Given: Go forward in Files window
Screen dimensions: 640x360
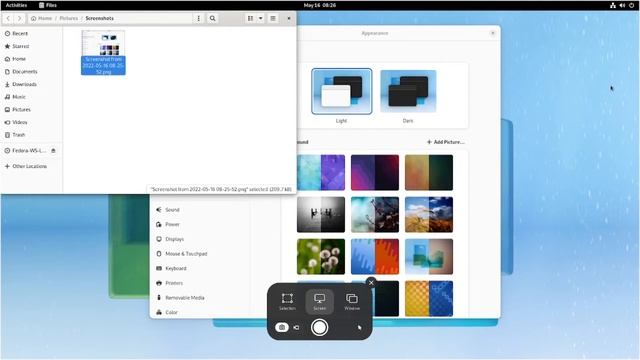Looking at the screenshot, I should point(19,18).
